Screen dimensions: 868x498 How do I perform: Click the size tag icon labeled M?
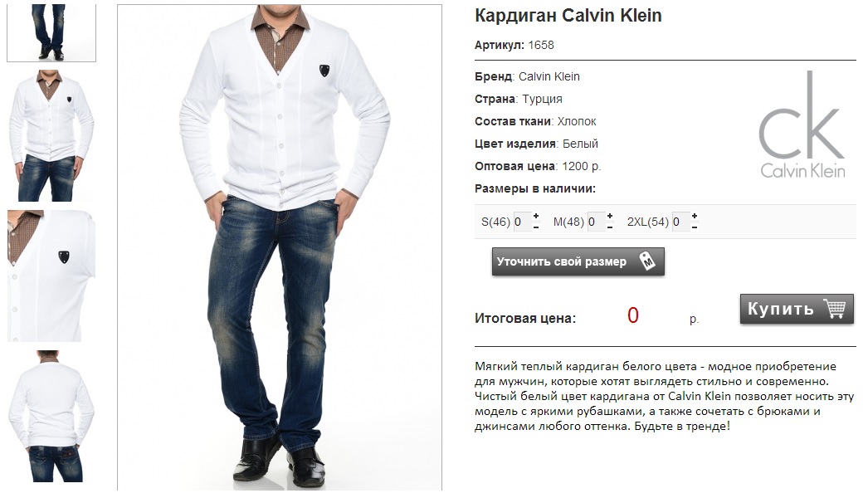pos(646,261)
